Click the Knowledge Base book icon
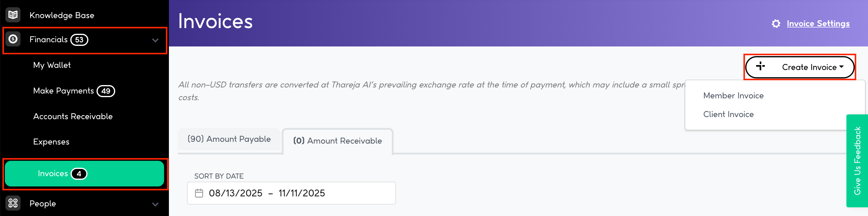 pyautogui.click(x=13, y=15)
